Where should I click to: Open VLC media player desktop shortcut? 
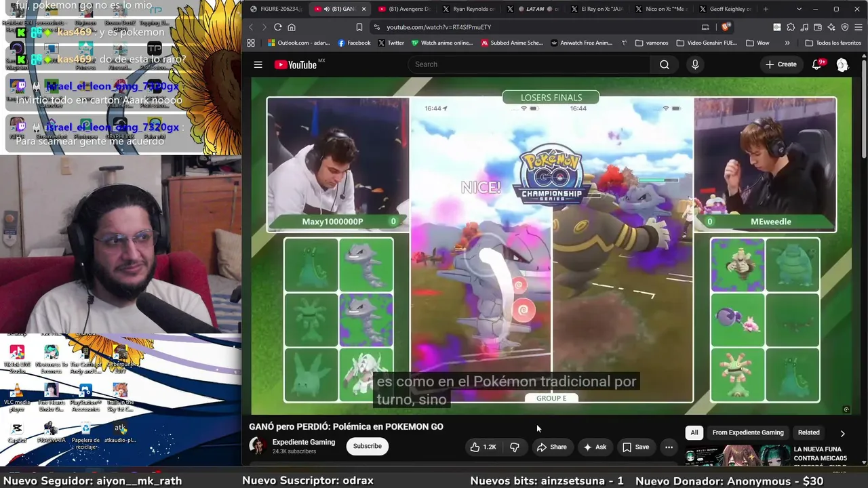(x=17, y=397)
